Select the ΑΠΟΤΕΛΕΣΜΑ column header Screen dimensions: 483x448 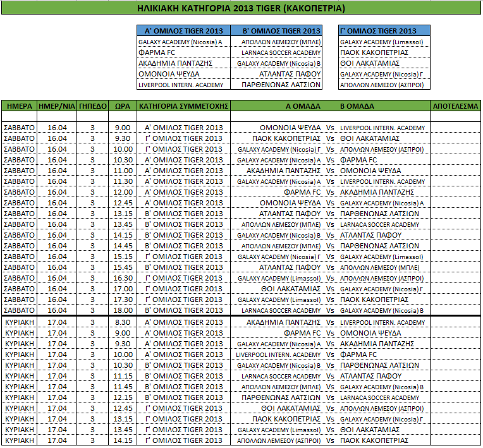pyautogui.click(x=455, y=106)
